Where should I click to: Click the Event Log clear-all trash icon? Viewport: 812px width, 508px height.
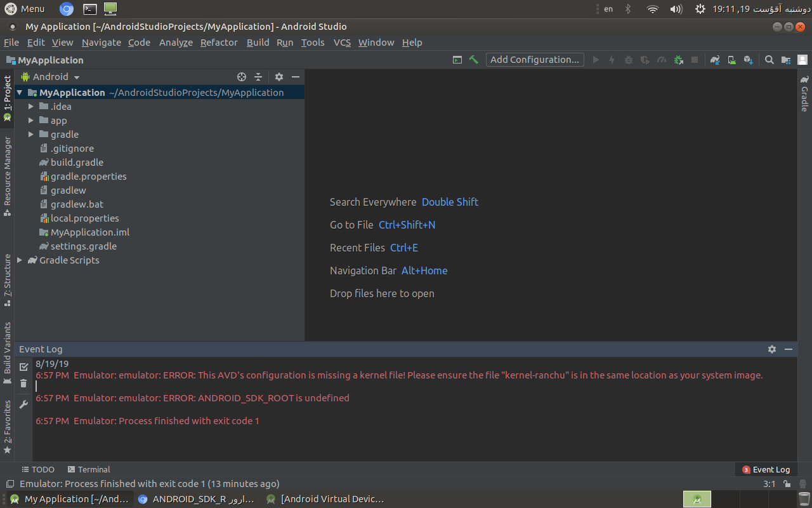[23, 384]
